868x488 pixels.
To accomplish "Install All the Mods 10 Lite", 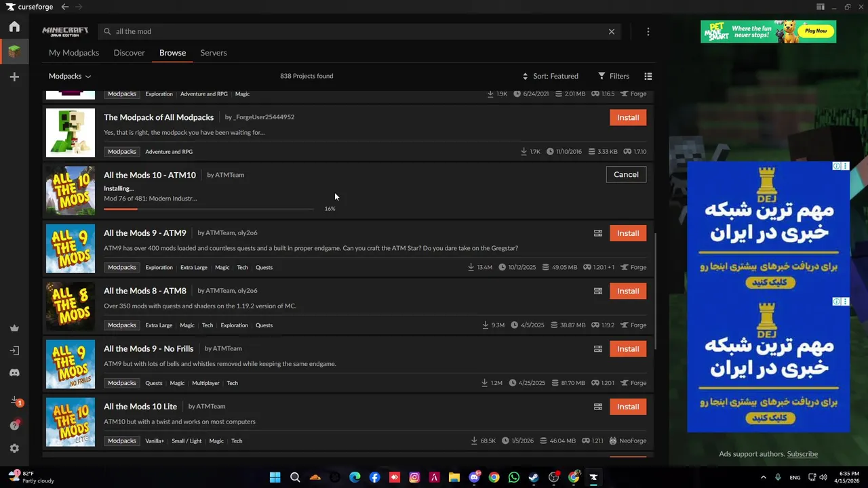I will [628, 407].
